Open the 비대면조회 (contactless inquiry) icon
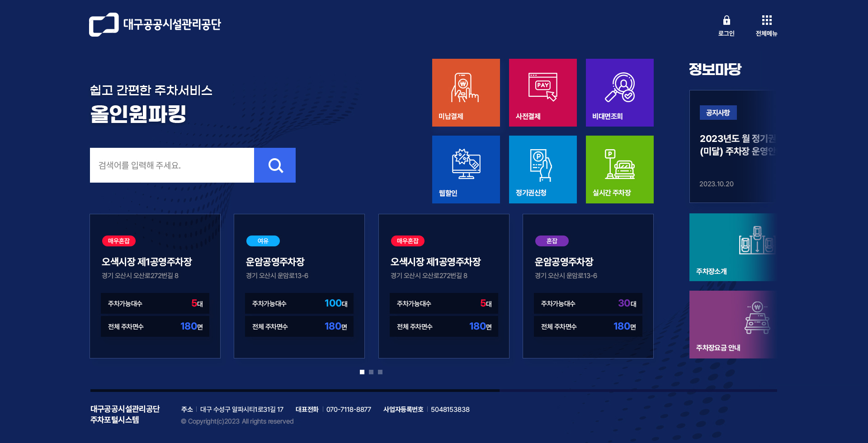868x443 pixels. click(619, 92)
